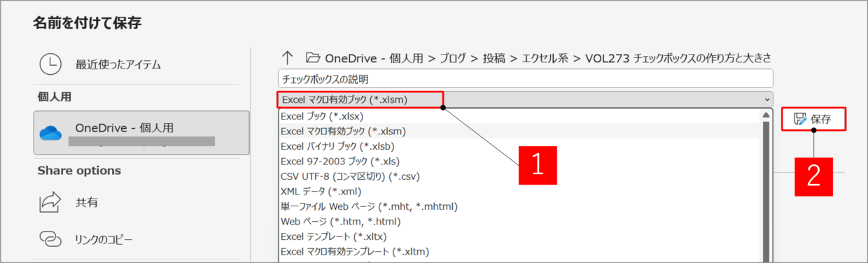Image resolution: width=868 pixels, height=263 pixels.
Task: Collapse the Excel マクロ有効ブック combo box
Action: point(525,99)
